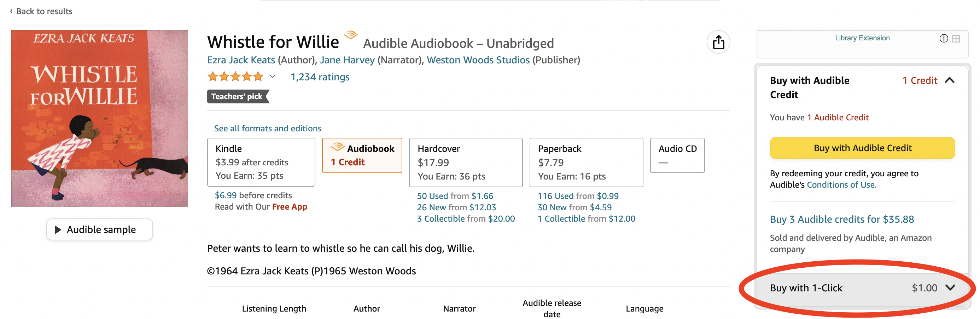Open the Free App link
This screenshot has height=319, width=980.
(290, 206)
